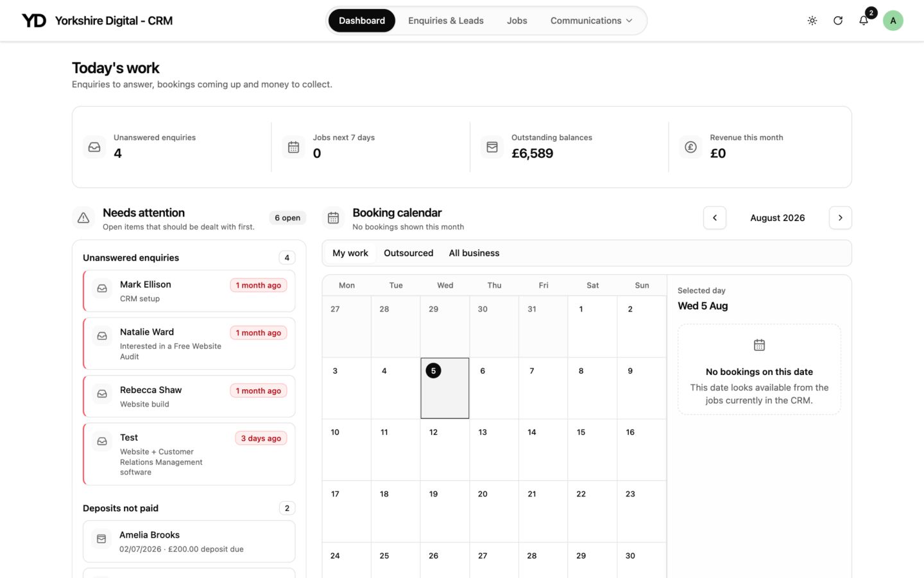
Task: Click the Outstanding balances icon
Action: point(492,147)
